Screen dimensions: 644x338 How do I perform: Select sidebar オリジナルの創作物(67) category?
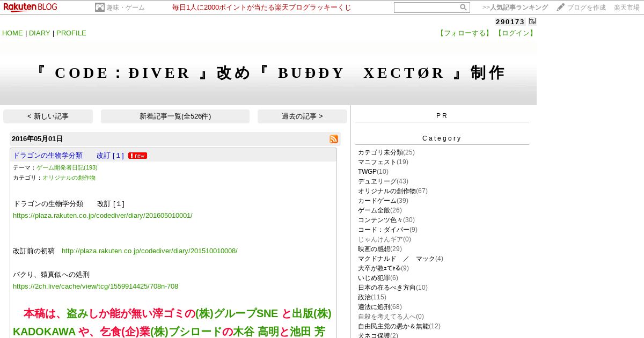click(x=387, y=191)
